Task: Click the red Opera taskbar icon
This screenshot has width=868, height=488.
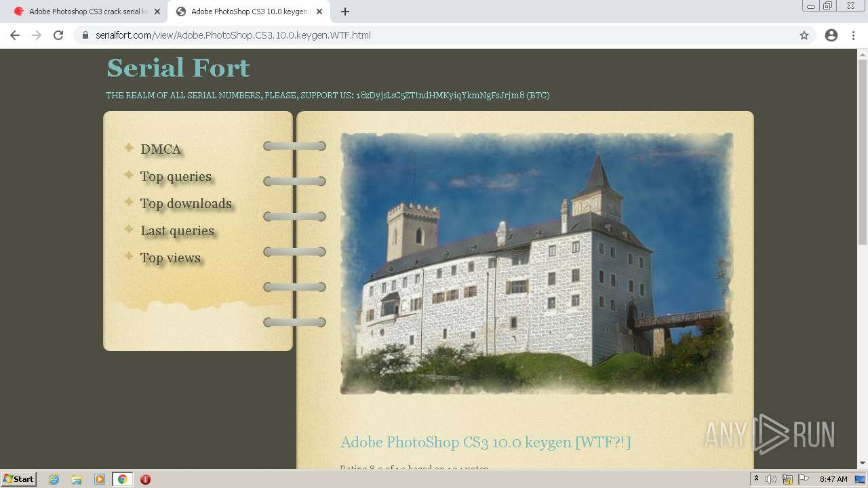Action: [145, 479]
